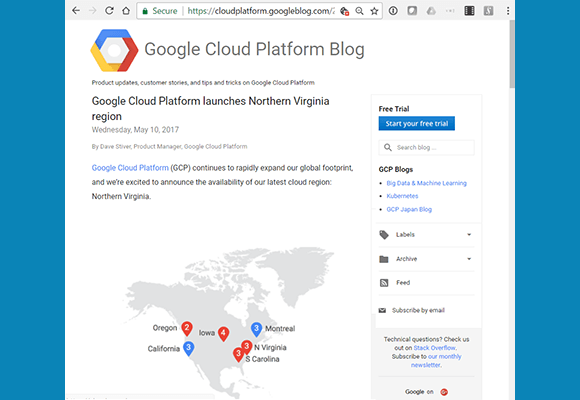
Task: Click the gray S extension icon
Action: click(x=488, y=11)
